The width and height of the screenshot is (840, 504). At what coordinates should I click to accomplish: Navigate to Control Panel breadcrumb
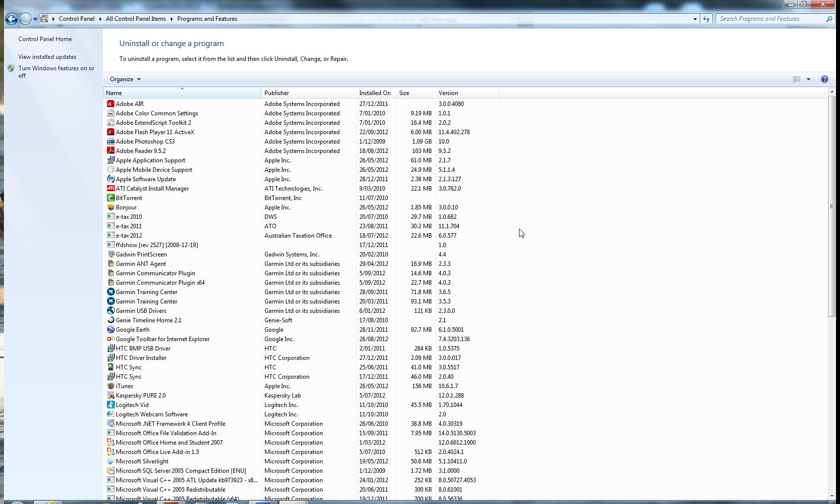coord(76,19)
